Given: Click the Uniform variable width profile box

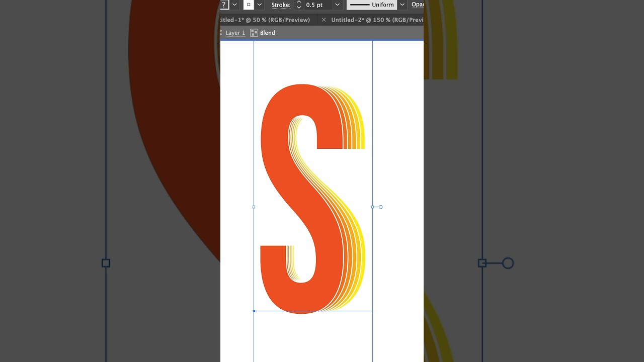Looking at the screenshot, I should 372,5.
